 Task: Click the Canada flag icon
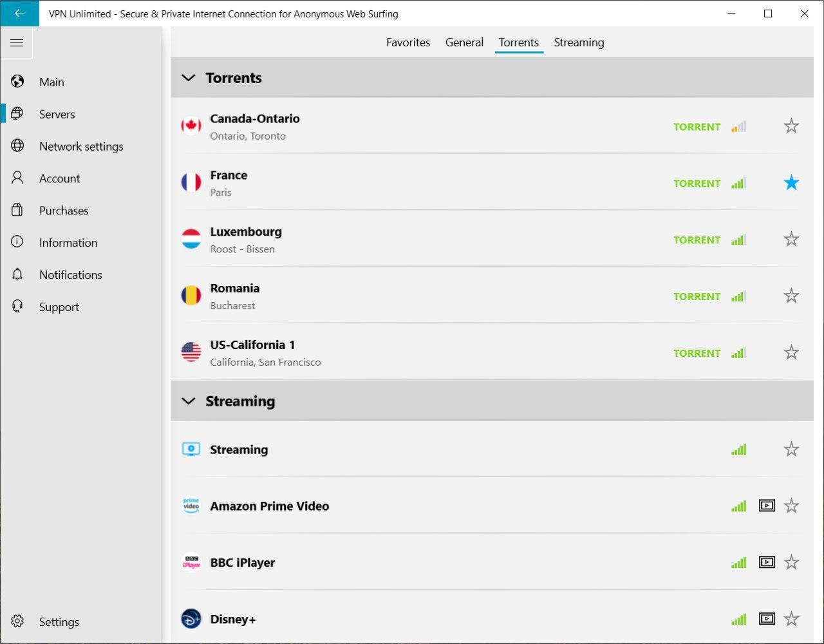click(x=191, y=126)
